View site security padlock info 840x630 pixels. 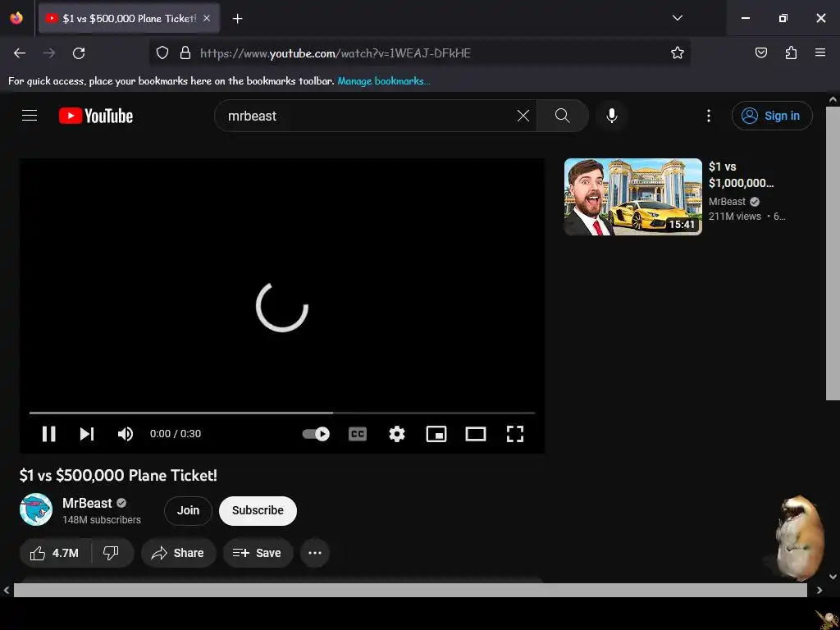(x=185, y=53)
